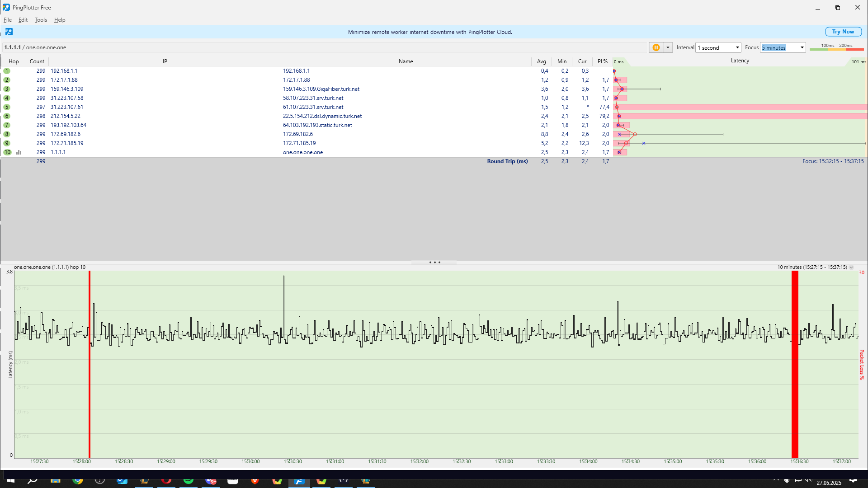
Task: Click the hop 7 green circle icon
Action: (x=7, y=125)
